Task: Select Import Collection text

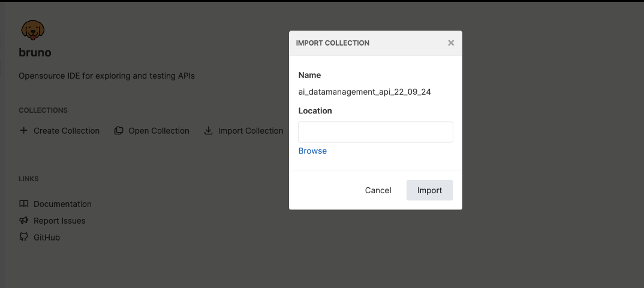Action: click(x=251, y=131)
